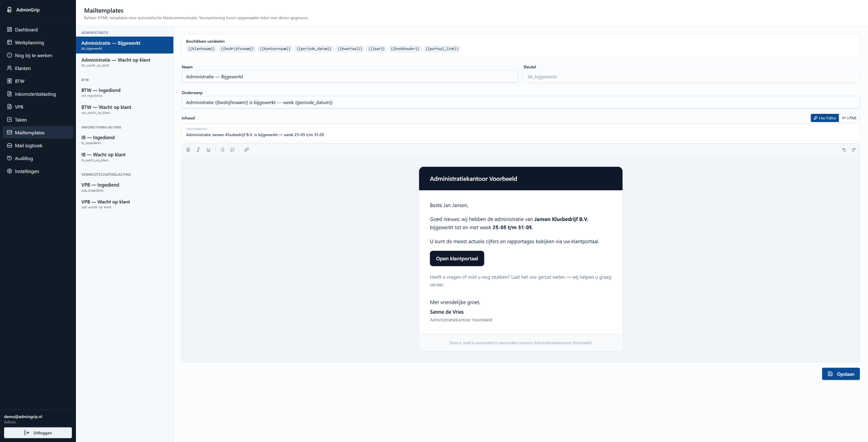The height and width of the screenshot is (442, 868).
Task: Open Werkplanning in the sidebar
Action: [38, 42]
